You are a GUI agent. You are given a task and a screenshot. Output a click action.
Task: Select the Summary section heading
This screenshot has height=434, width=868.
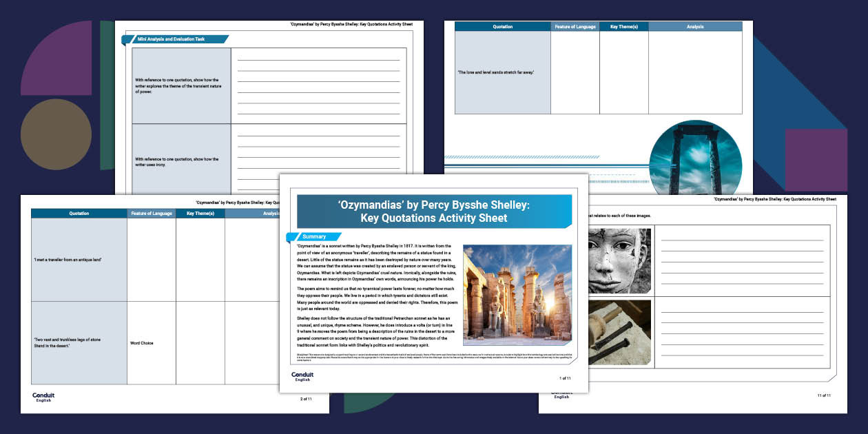point(314,237)
